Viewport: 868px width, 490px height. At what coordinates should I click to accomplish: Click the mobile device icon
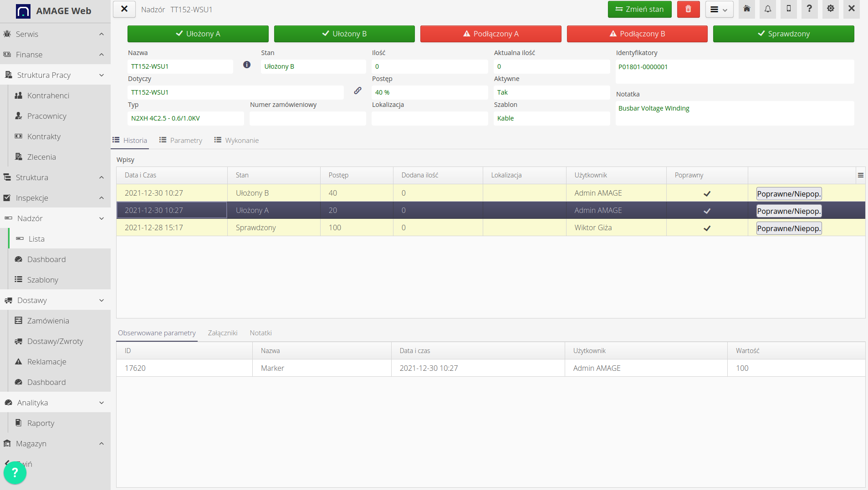788,9
